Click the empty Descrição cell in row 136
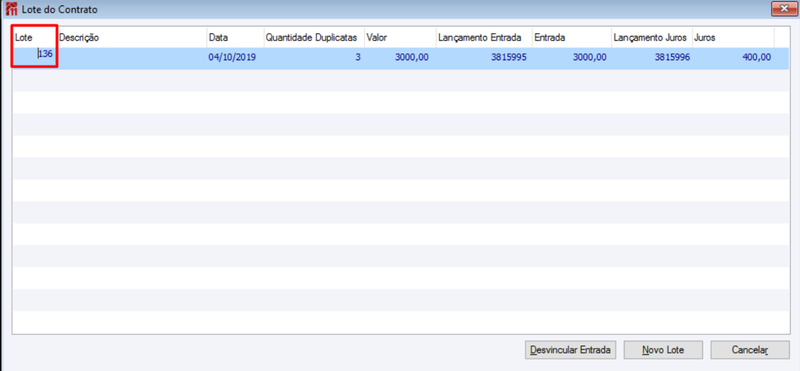 pos(132,58)
